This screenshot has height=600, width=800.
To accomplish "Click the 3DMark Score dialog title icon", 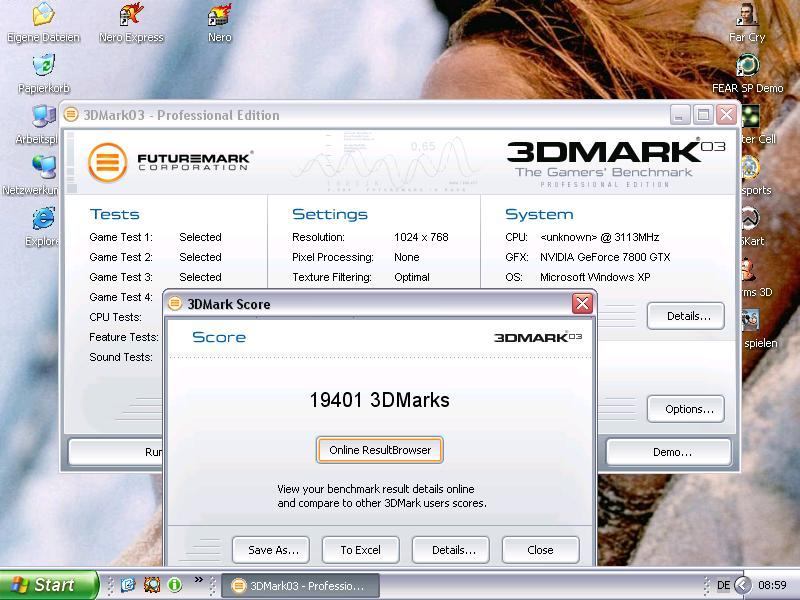I will [174, 304].
